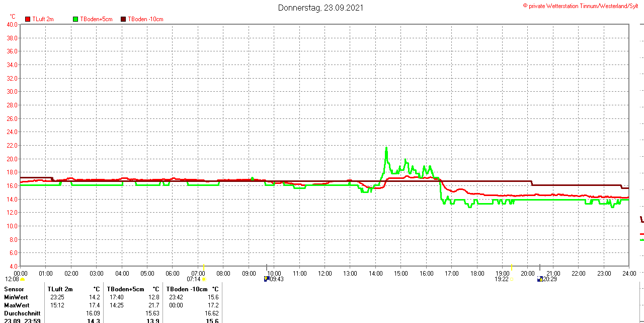Screen dimensions: 644x323
Task: Click the yellow sun icon beside 12:08
Action: (x=22, y=279)
